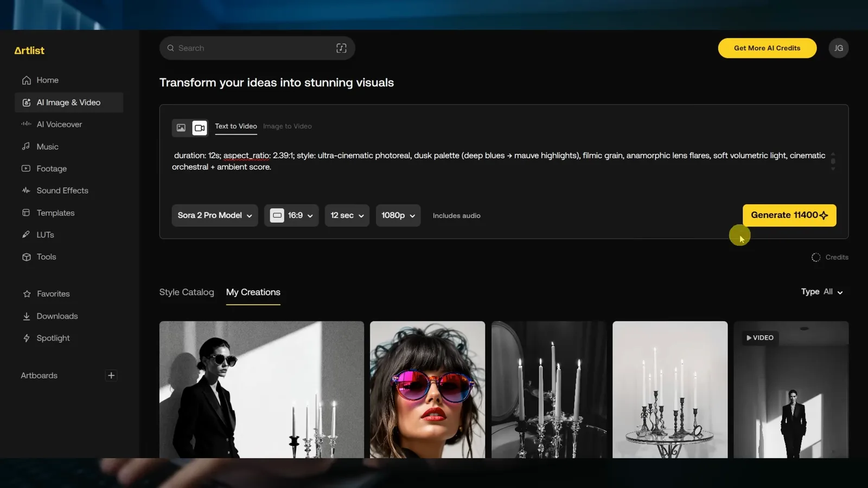Click the Includes audio label
Image resolution: width=868 pixels, height=488 pixels.
[x=457, y=216]
